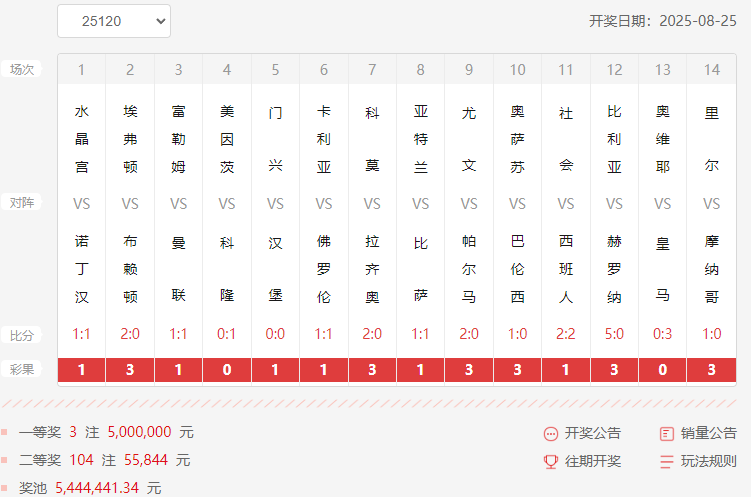
Task: Click home team 亚特兰
Action: (421, 139)
